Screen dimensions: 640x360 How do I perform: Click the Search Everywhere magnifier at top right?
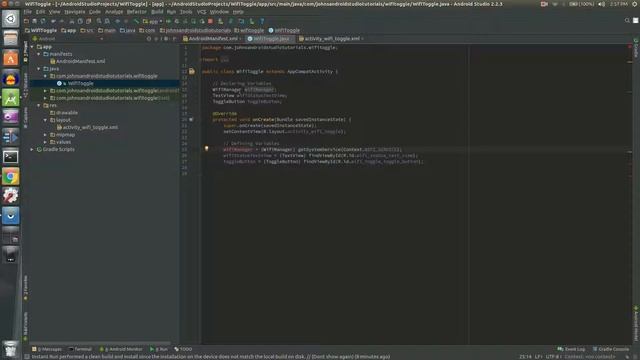(627, 20)
